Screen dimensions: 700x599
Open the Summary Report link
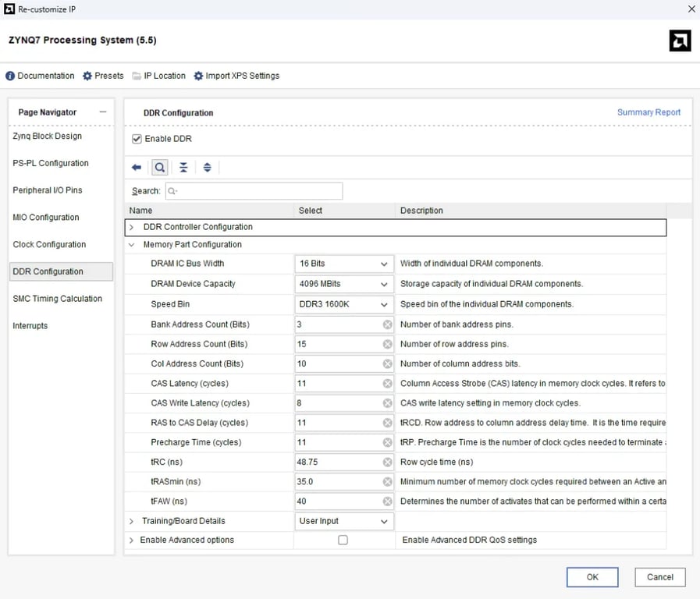point(648,112)
